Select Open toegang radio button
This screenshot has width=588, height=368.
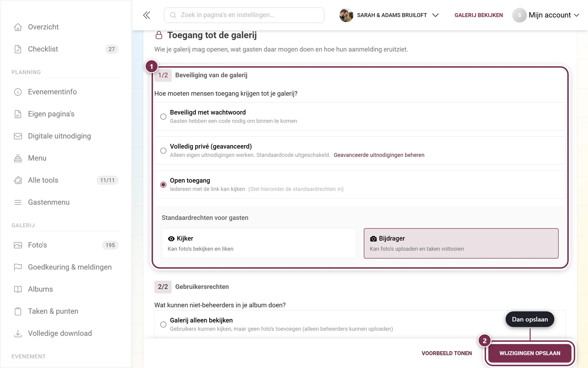tap(163, 185)
